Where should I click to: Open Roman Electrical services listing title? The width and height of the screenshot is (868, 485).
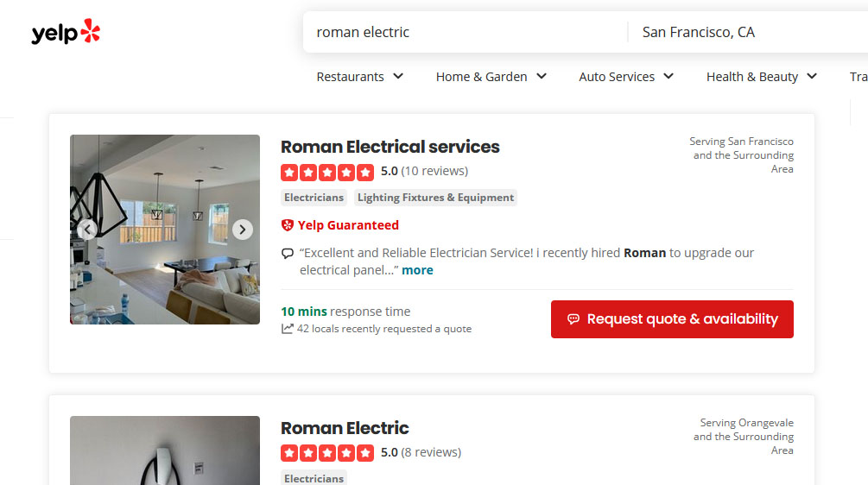pyautogui.click(x=390, y=147)
